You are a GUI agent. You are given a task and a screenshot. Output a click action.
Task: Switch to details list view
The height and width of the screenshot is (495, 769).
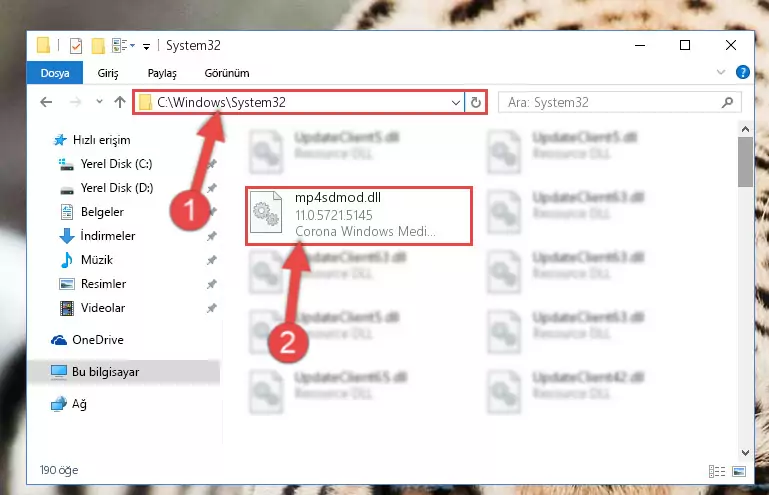click(717, 471)
